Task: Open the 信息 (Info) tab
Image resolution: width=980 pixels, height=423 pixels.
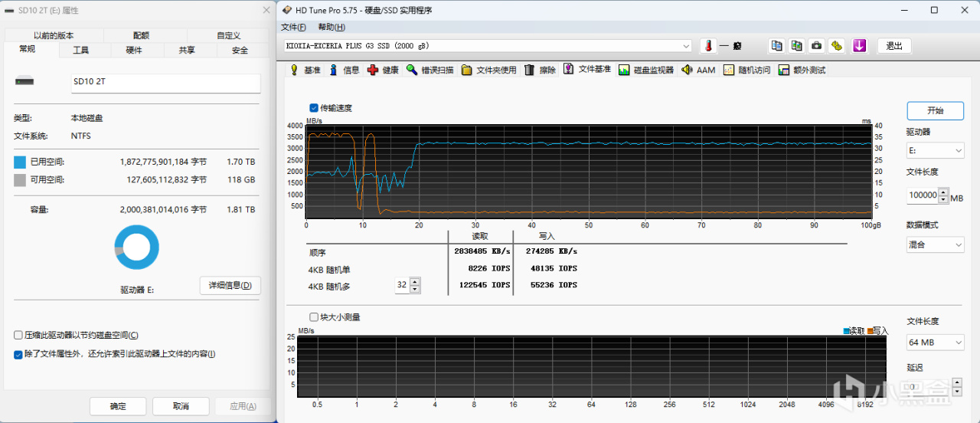Action: (344, 70)
